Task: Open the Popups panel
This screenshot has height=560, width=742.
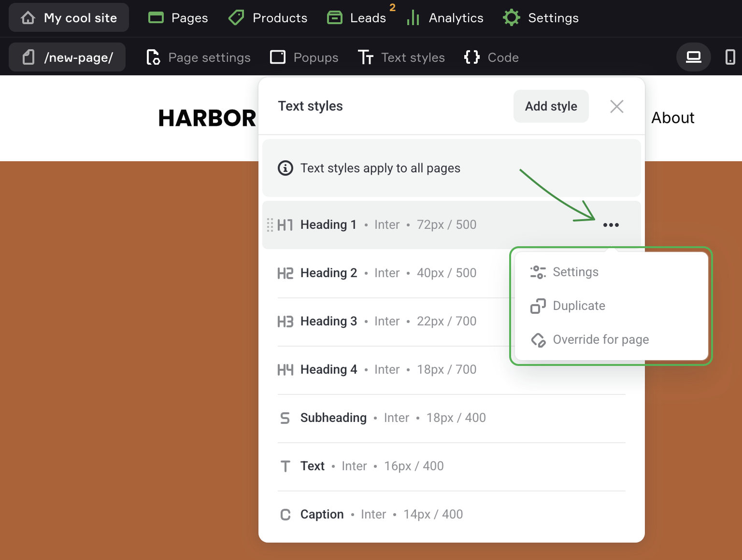Action: click(304, 57)
